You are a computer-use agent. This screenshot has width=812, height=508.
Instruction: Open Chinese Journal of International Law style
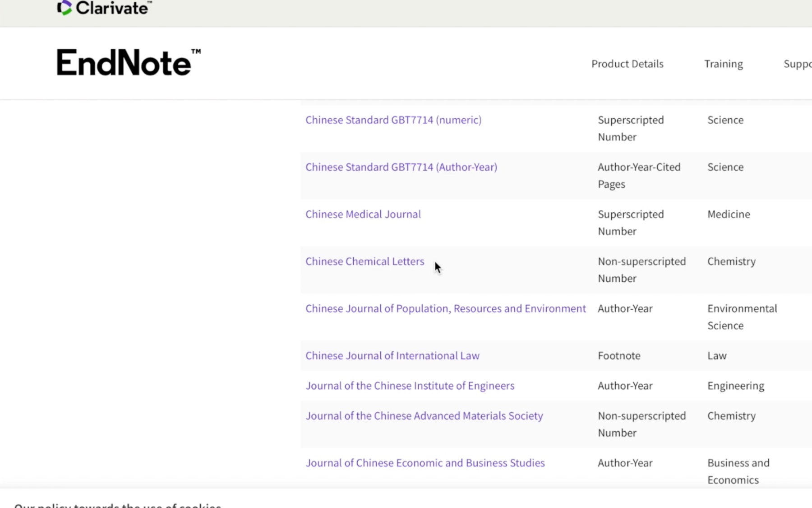[392, 356]
